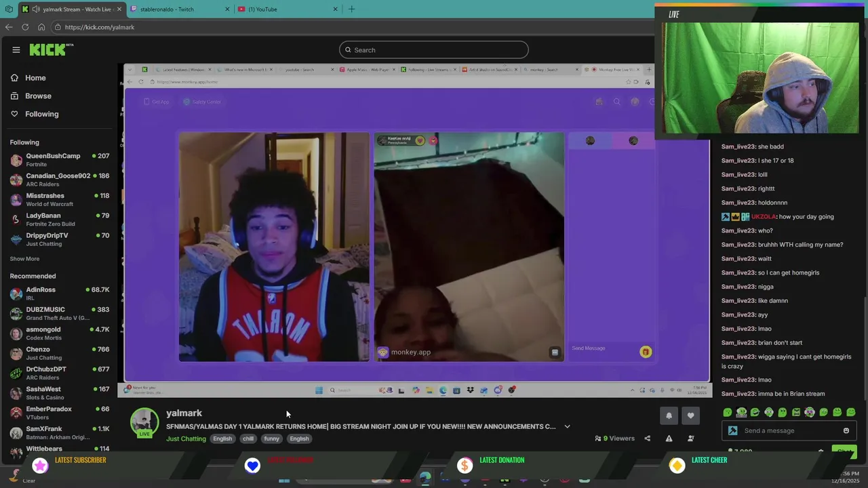
Task: Open EmberParadox channel in Recommended
Action: pyautogui.click(x=60, y=413)
